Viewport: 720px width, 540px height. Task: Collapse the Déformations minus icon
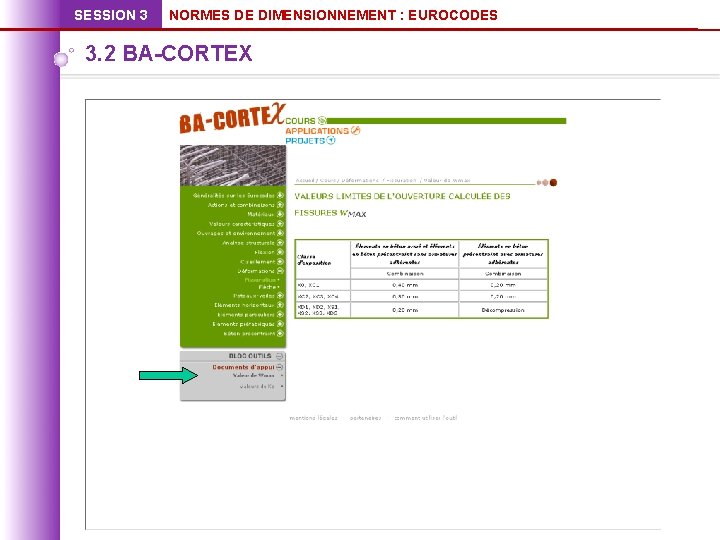[280, 271]
